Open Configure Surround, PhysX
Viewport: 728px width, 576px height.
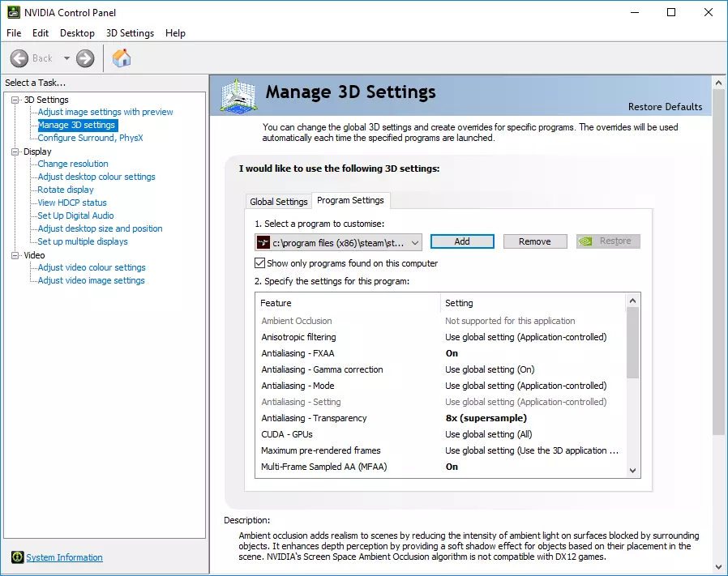[91, 138]
